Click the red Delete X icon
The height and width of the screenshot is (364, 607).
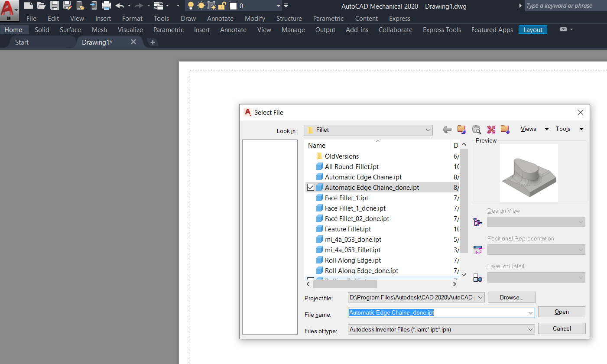point(491,130)
